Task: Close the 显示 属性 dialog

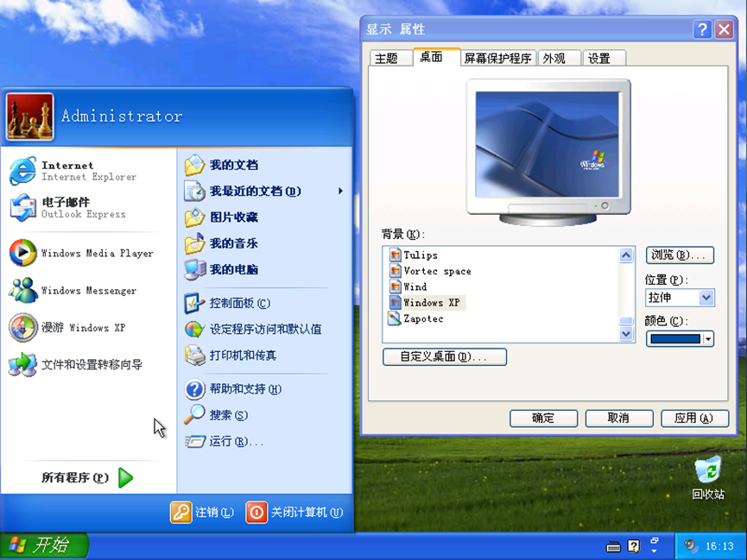Action: coord(725,29)
